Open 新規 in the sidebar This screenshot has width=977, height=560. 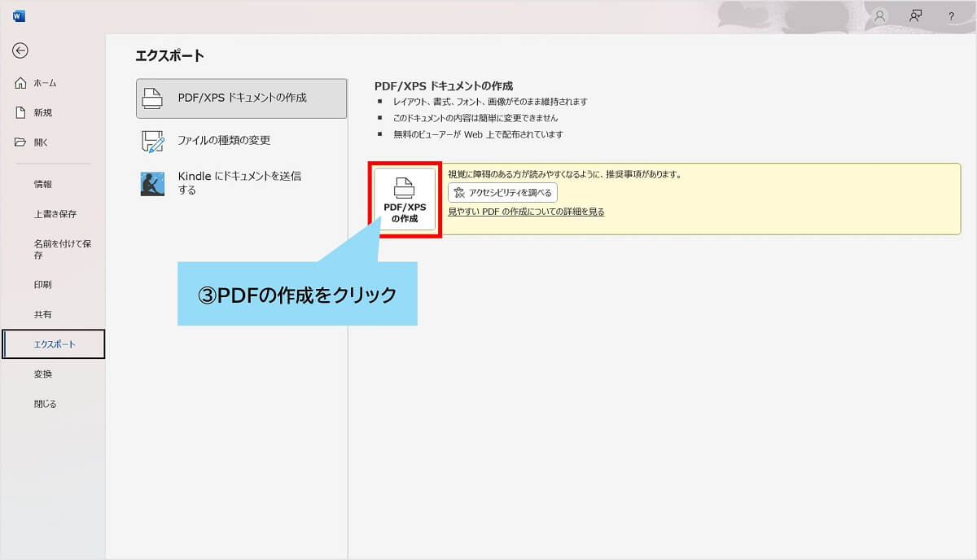tap(42, 113)
